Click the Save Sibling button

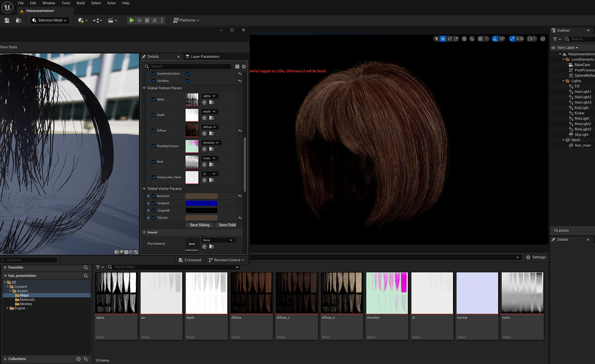(x=200, y=225)
